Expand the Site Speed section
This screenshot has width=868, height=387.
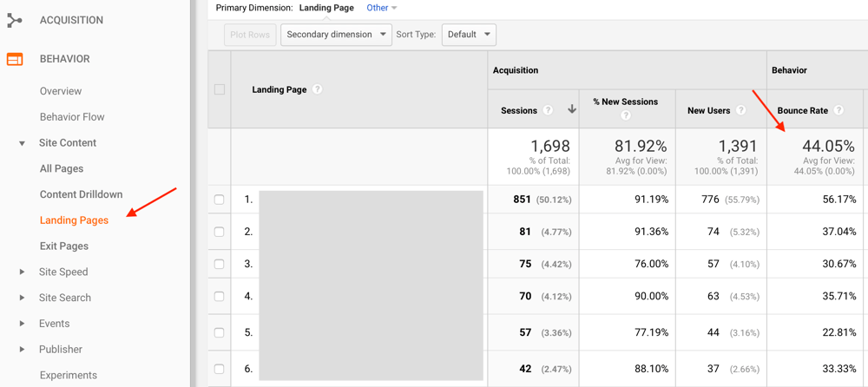click(23, 272)
